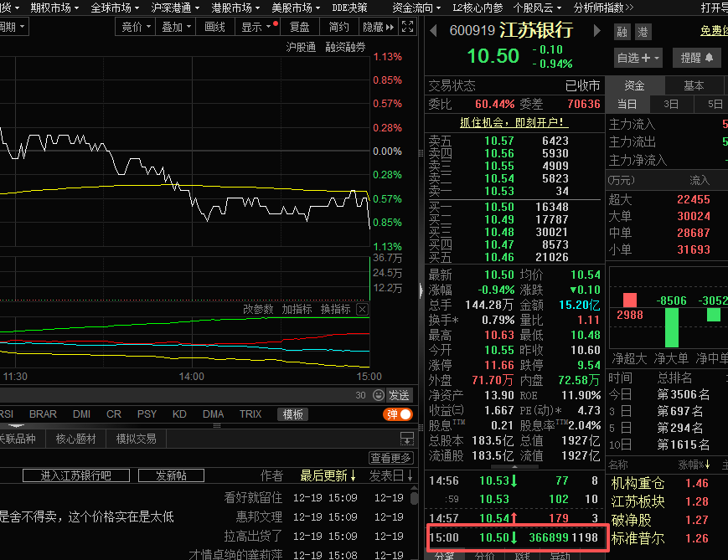Open the 显示 display dropdown
This screenshot has height=560, width=728.
point(256,27)
